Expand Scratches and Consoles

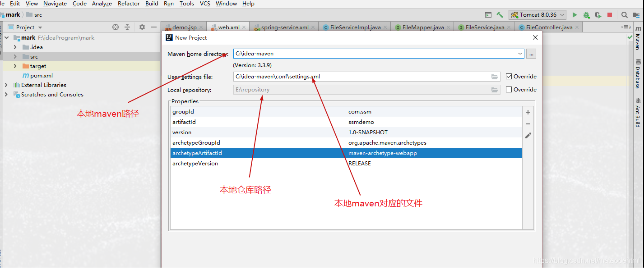6,95
